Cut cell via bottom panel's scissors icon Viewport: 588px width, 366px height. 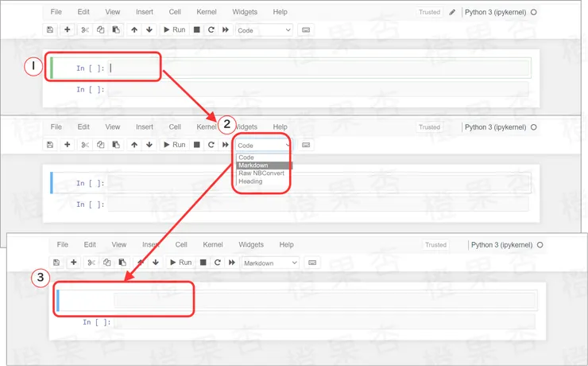(91, 263)
